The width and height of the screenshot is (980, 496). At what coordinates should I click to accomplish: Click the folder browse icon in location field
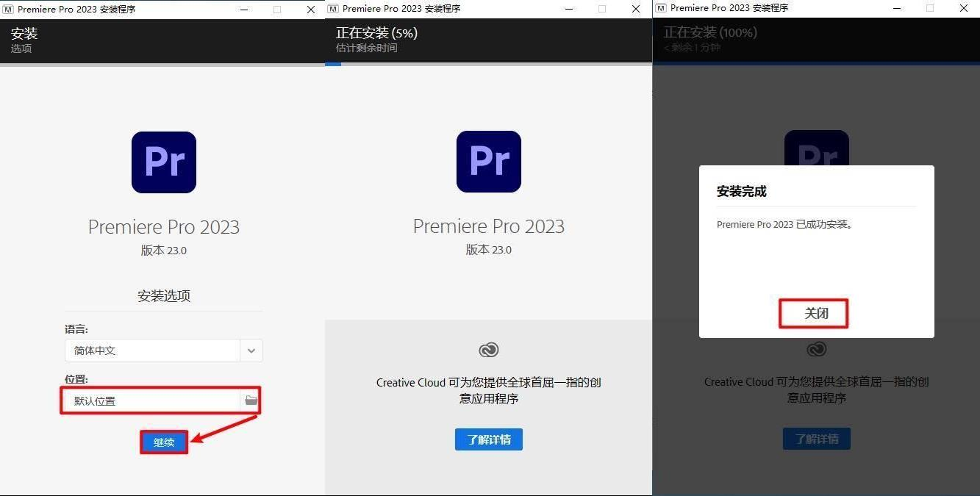coord(251,400)
